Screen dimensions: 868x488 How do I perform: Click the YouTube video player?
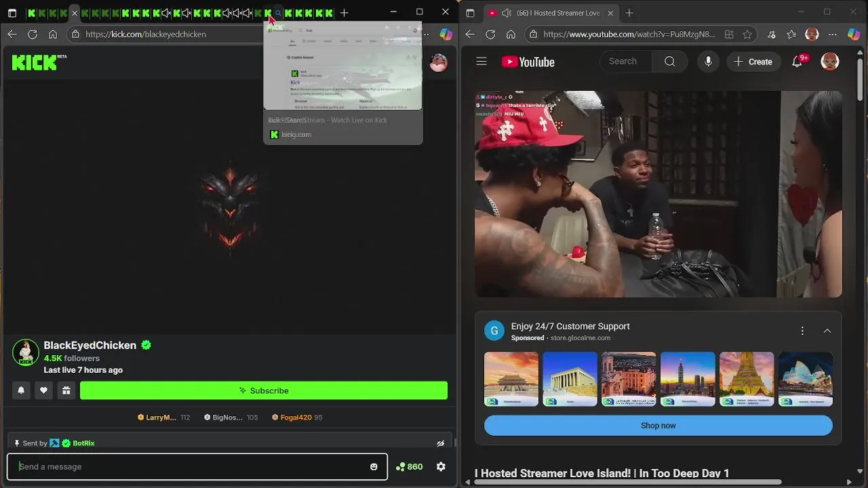tap(658, 194)
